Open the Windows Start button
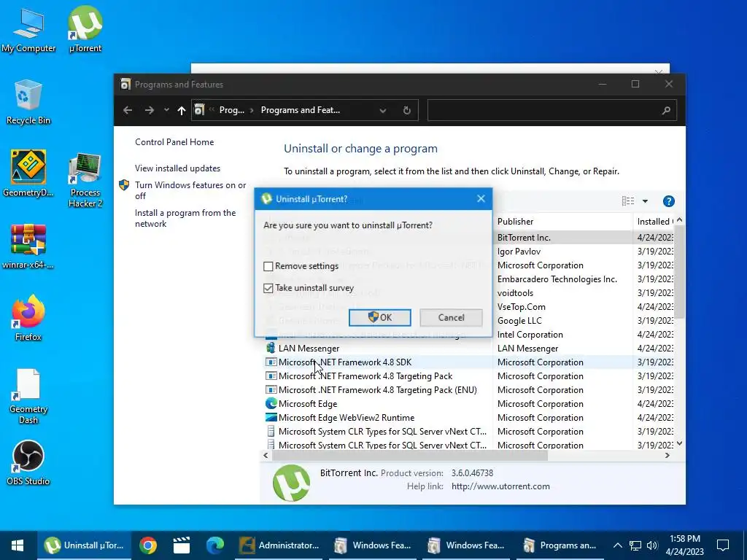The width and height of the screenshot is (747, 560). (18, 545)
